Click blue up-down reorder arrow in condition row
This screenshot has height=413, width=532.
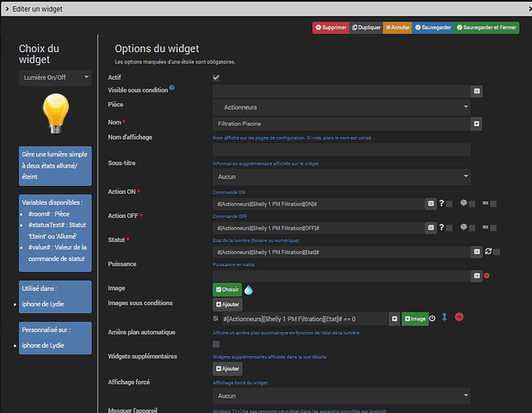point(444,317)
